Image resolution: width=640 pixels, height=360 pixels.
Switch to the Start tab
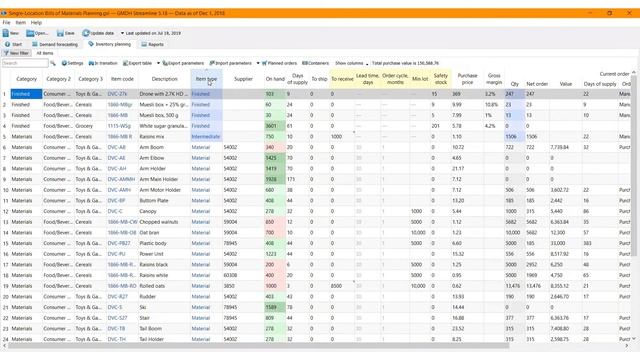pyautogui.click(x=13, y=44)
